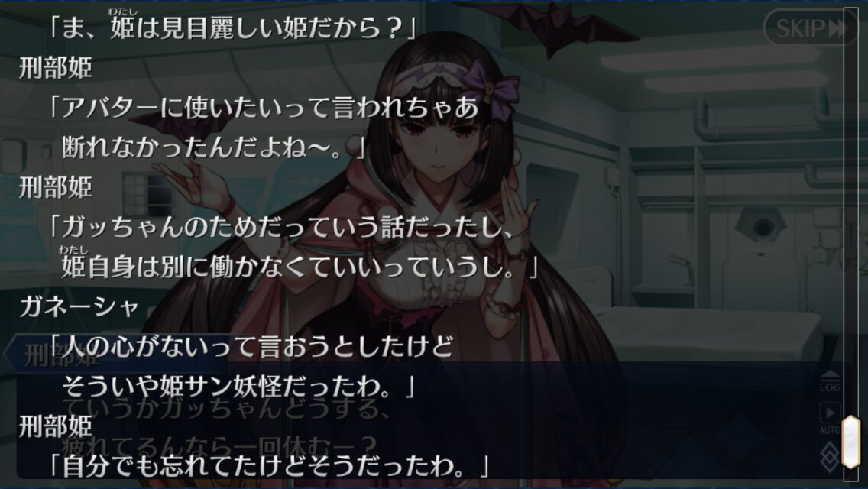This screenshot has height=489, width=868.
Task: Click the line 姫自身は別に働かなくていいっていうし。」
Action: (x=300, y=267)
